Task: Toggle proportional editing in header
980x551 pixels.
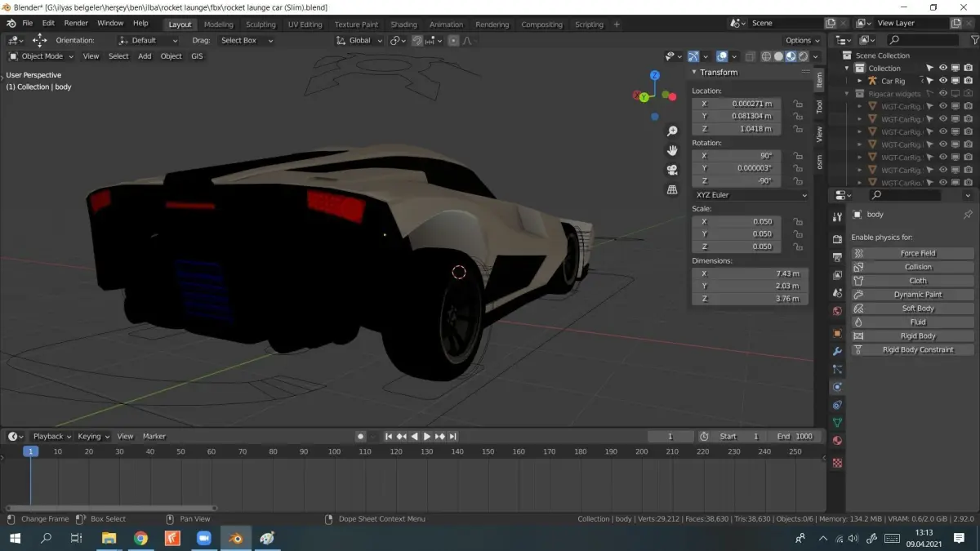Action: point(453,40)
